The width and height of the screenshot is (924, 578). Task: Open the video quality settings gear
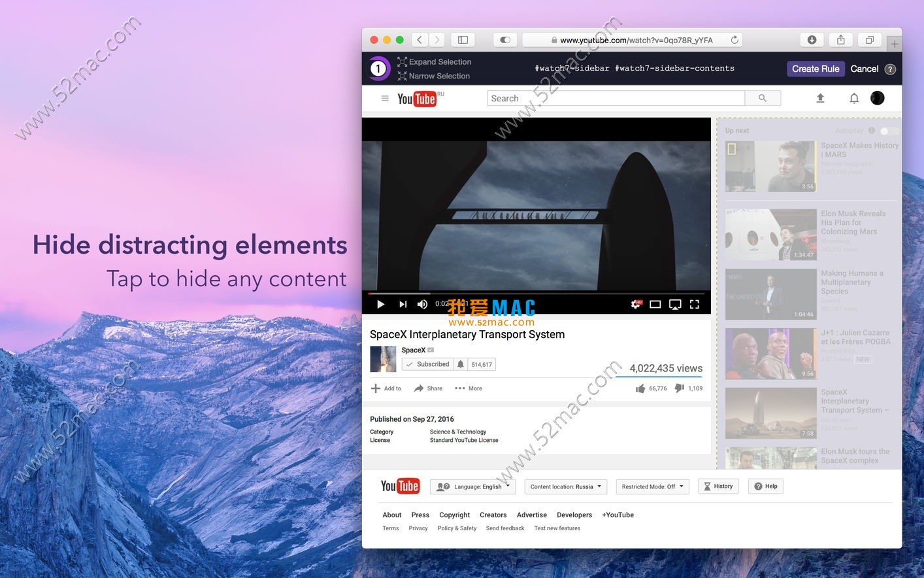[x=636, y=303]
